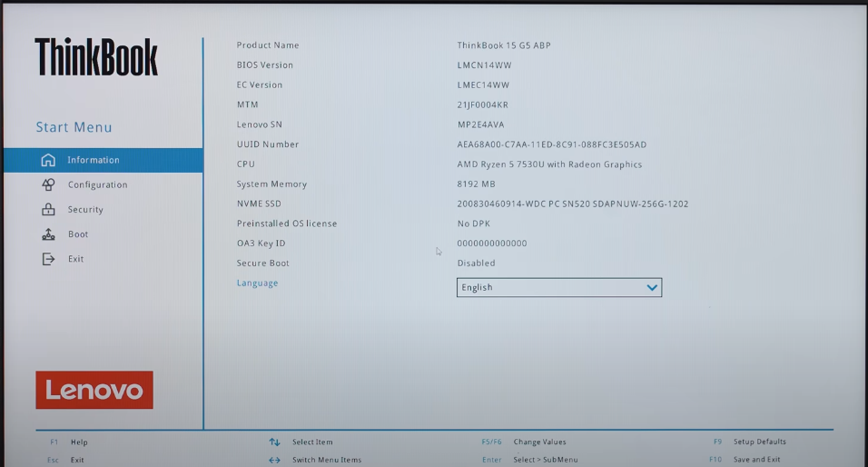Go to the Security menu
This screenshot has width=868, height=467.
point(104,209)
